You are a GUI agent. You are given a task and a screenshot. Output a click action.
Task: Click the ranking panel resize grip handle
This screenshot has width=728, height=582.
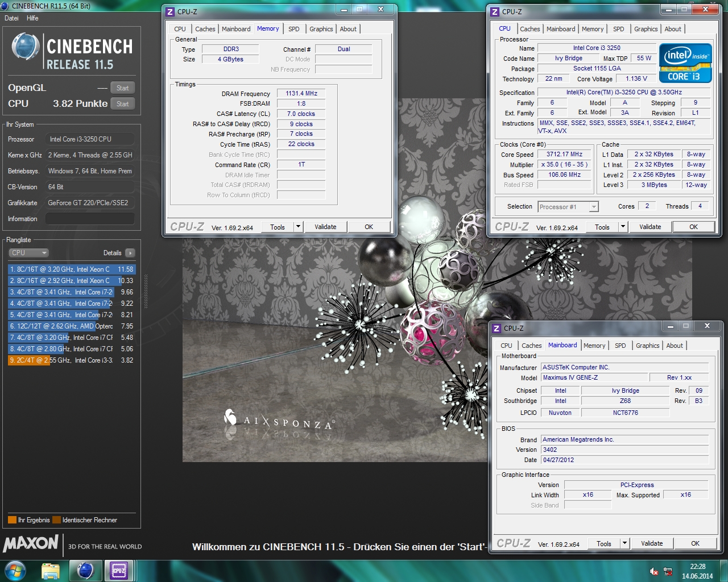coord(146,292)
